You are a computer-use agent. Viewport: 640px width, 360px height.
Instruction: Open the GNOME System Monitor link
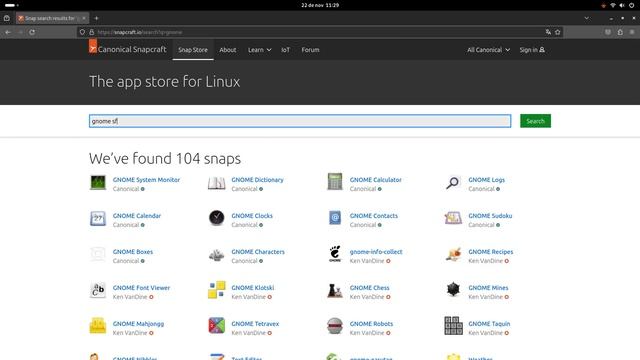pos(146,180)
